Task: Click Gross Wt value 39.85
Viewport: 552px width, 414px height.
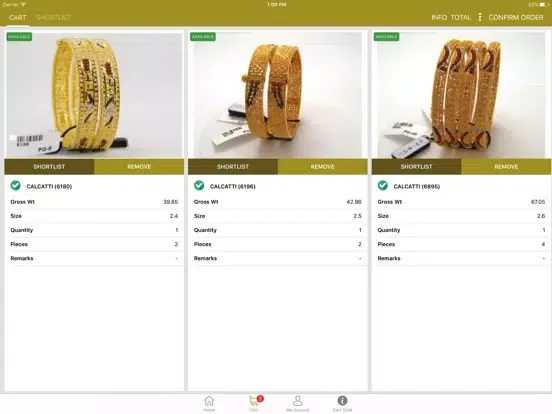Action: 170,202
